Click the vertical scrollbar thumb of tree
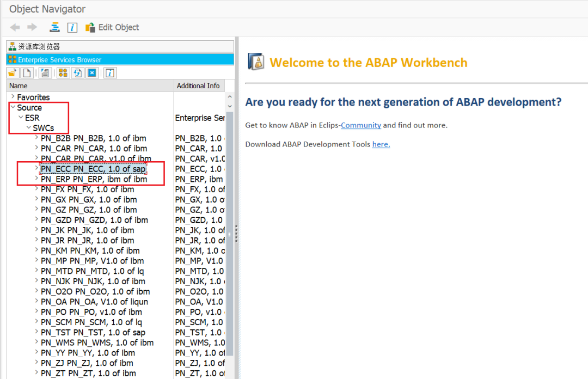The image size is (588, 379). pos(230,234)
